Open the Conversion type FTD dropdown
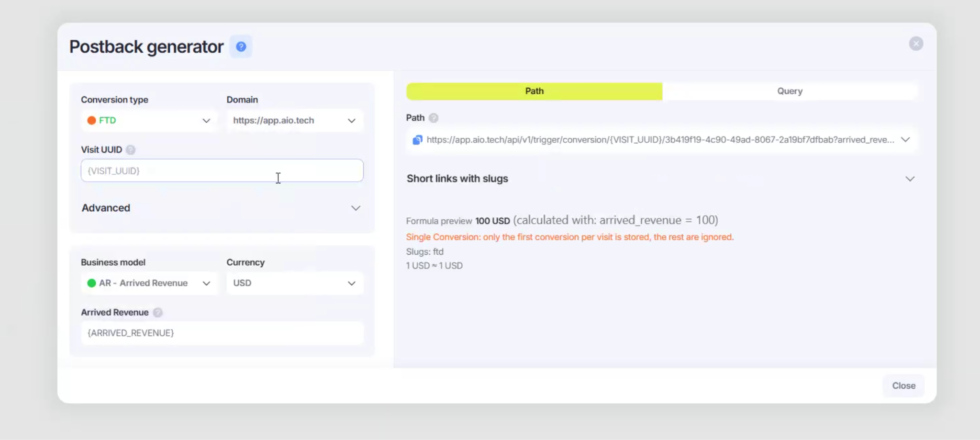This screenshot has width=980, height=440. pyautogui.click(x=149, y=121)
